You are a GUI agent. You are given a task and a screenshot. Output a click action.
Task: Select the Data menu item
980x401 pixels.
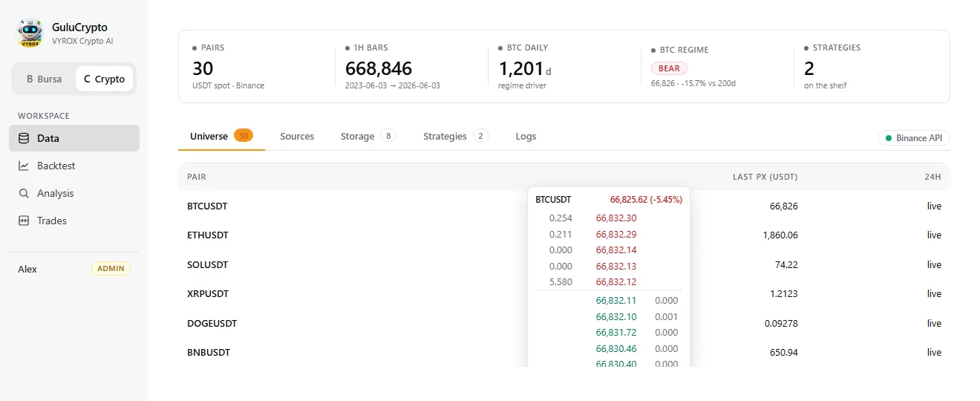pos(74,138)
